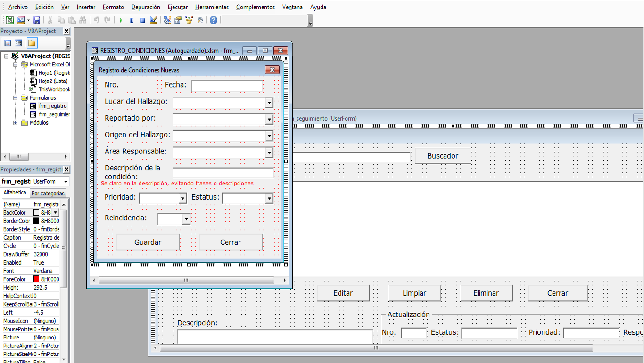The image size is (644, 363).
Task: Open dropdown arrow beside Insert UserForm icon
Action: [x=28, y=20]
